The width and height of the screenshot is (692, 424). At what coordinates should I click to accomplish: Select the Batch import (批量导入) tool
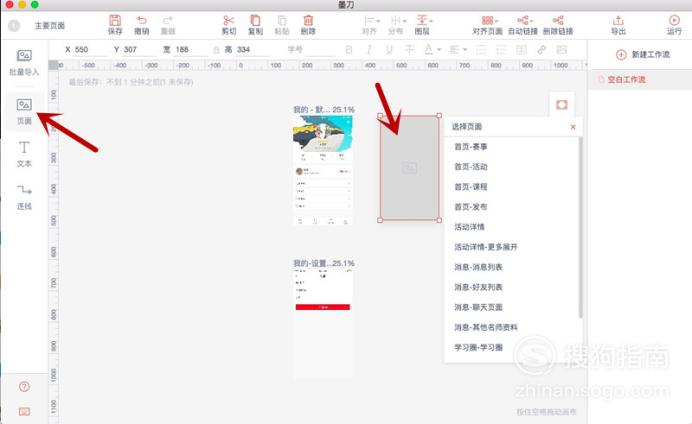(24, 63)
